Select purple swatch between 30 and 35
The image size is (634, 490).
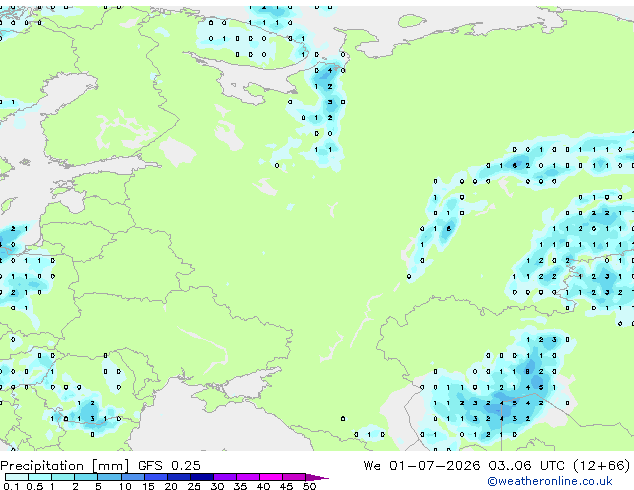click(x=224, y=477)
